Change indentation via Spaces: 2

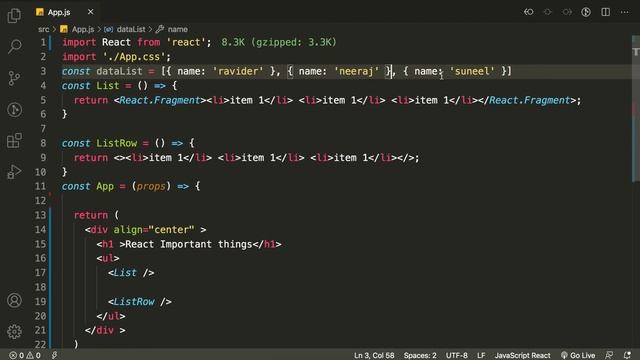point(420,356)
